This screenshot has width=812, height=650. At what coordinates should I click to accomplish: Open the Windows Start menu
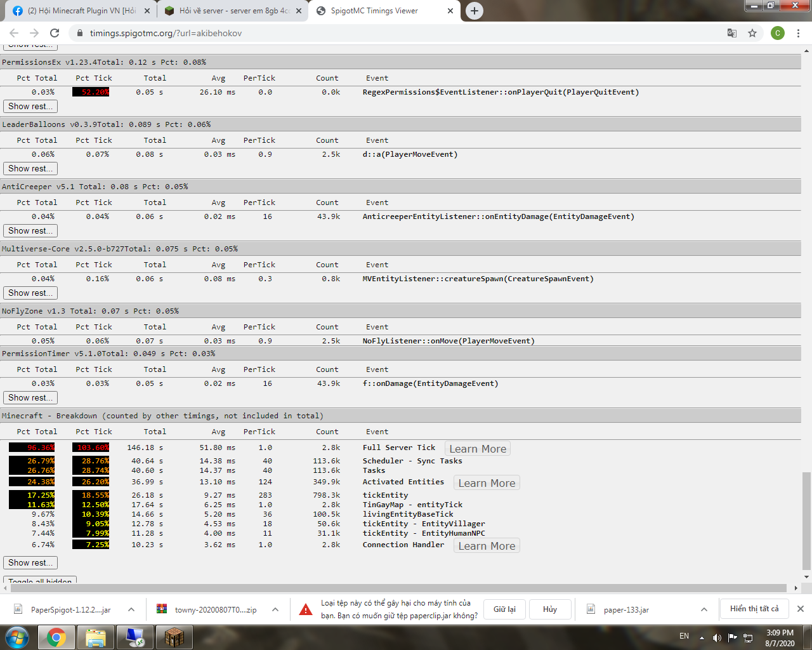pyautogui.click(x=17, y=637)
